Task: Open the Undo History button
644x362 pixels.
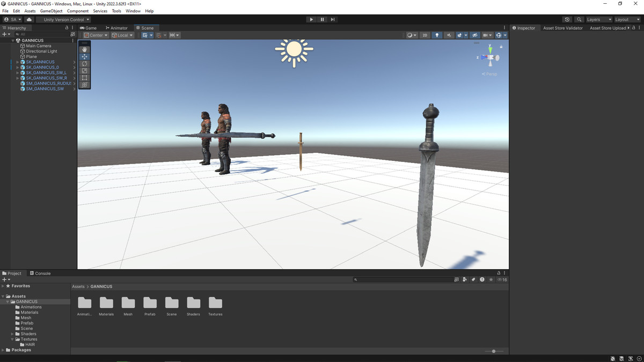Action: 567,19
